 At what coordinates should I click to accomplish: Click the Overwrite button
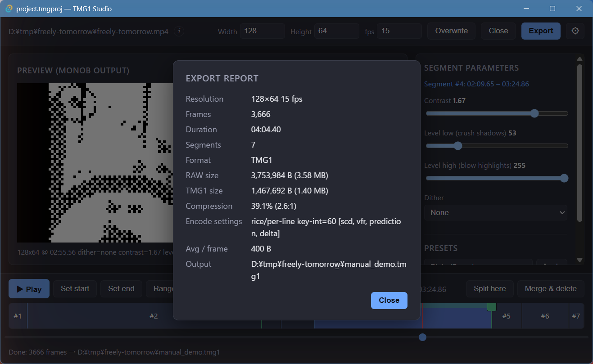click(451, 31)
